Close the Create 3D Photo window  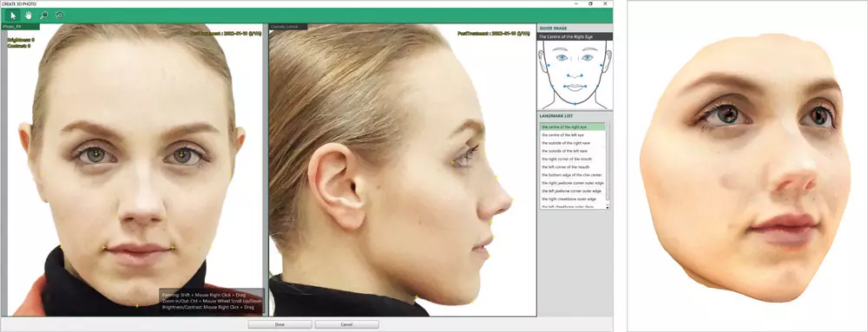pos(605,3)
